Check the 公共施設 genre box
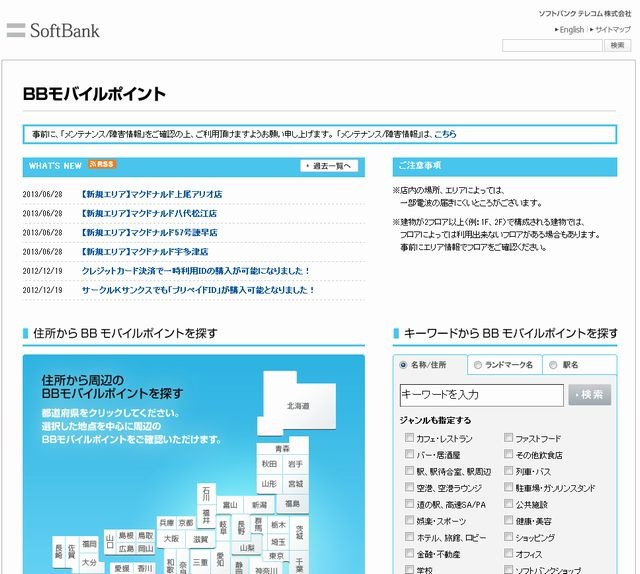The width and height of the screenshot is (640, 574). tap(508, 503)
